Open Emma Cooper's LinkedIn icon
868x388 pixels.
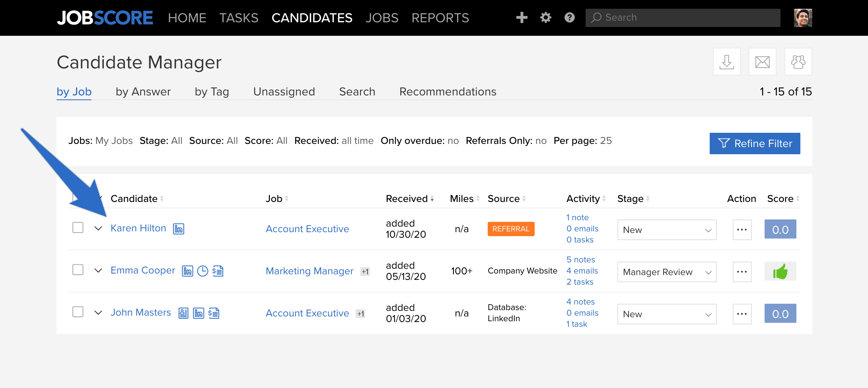tap(187, 271)
